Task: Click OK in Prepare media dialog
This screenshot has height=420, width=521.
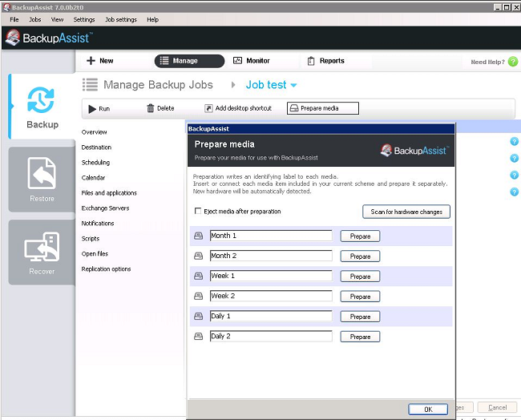Action: click(428, 410)
